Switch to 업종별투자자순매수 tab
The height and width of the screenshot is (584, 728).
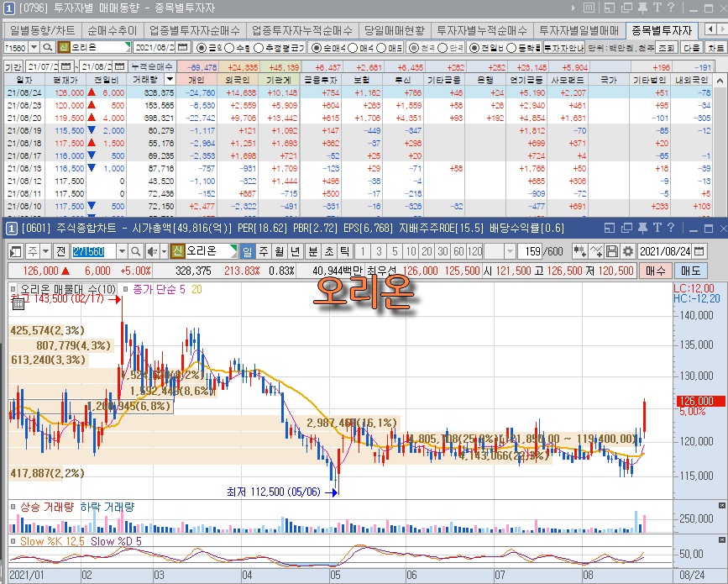pyautogui.click(x=194, y=30)
